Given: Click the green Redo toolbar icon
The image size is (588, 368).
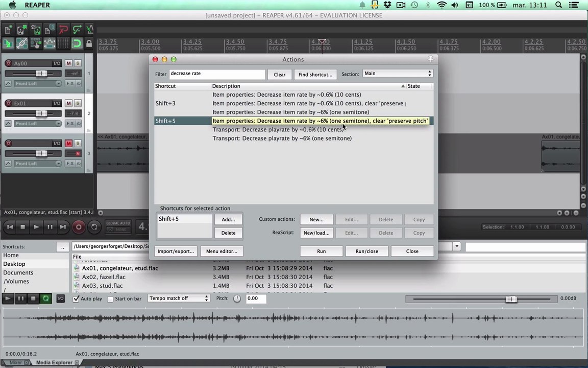Looking at the screenshot, I should [77, 29].
